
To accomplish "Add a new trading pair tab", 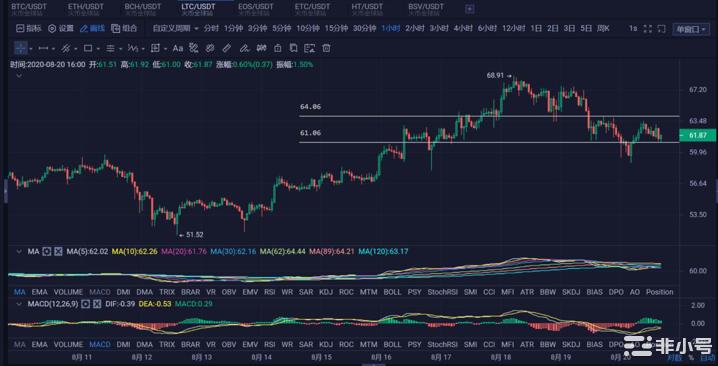I will tap(470, 9).
